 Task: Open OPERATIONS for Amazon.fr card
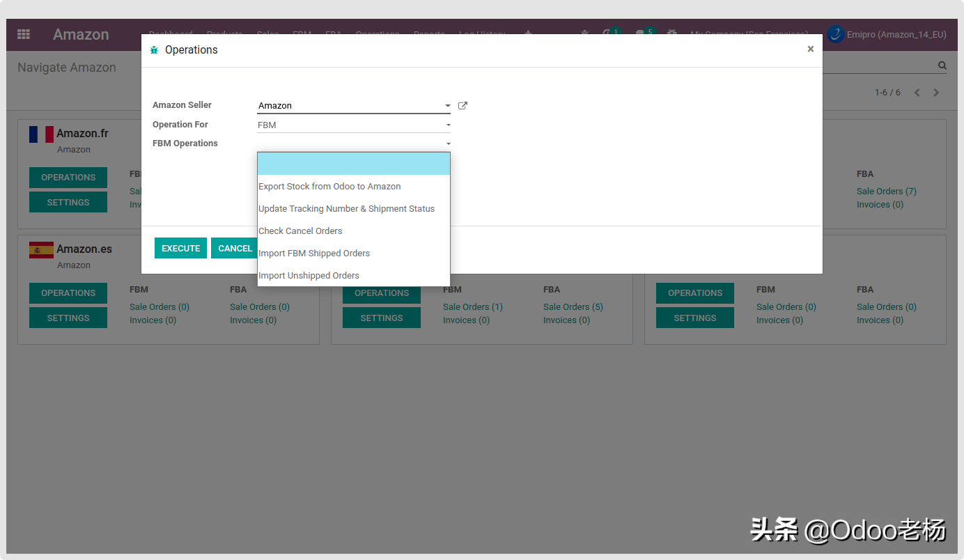tap(68, 178)
